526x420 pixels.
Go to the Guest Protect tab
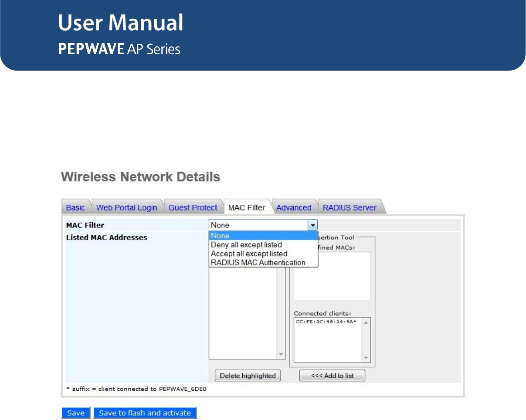pyautogui.click(x=193, y=207)
